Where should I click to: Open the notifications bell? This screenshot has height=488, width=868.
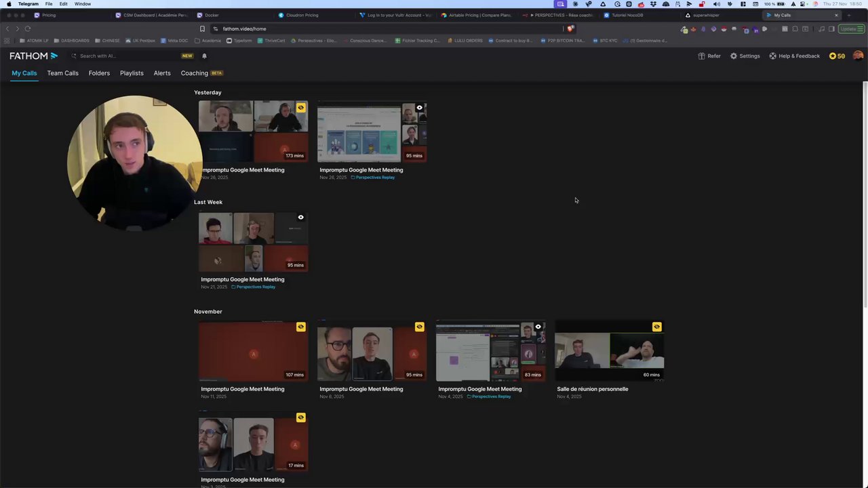pos(204,56)
